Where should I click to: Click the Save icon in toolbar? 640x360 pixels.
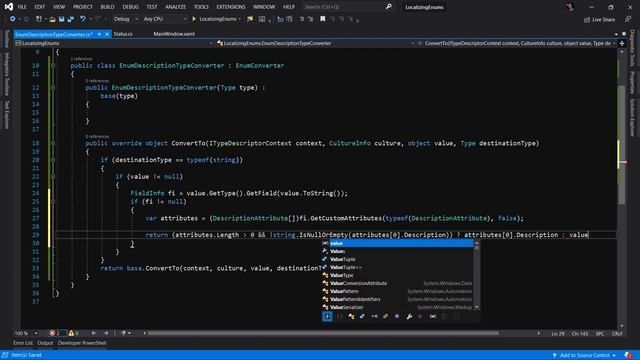[62, 19]
